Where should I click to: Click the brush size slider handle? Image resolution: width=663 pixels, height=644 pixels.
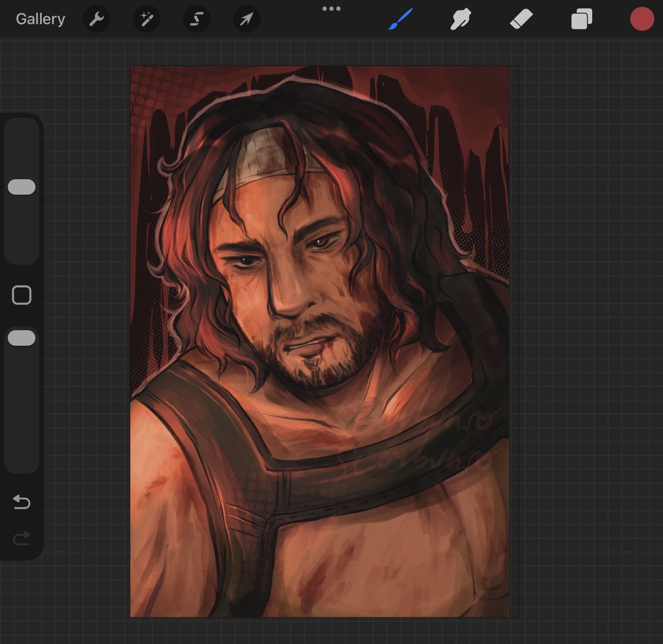coord(22,187)
